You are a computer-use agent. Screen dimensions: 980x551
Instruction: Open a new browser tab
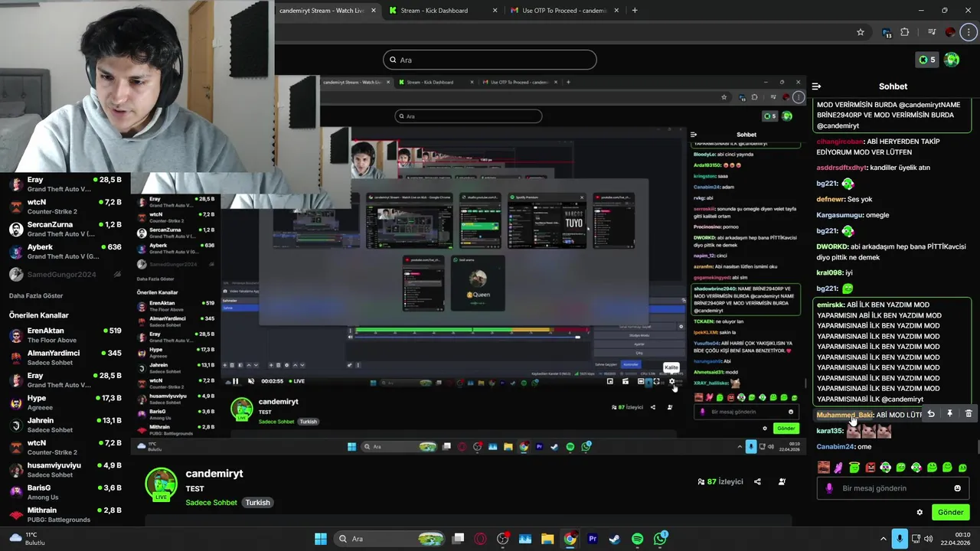click(x=635, y=11)
